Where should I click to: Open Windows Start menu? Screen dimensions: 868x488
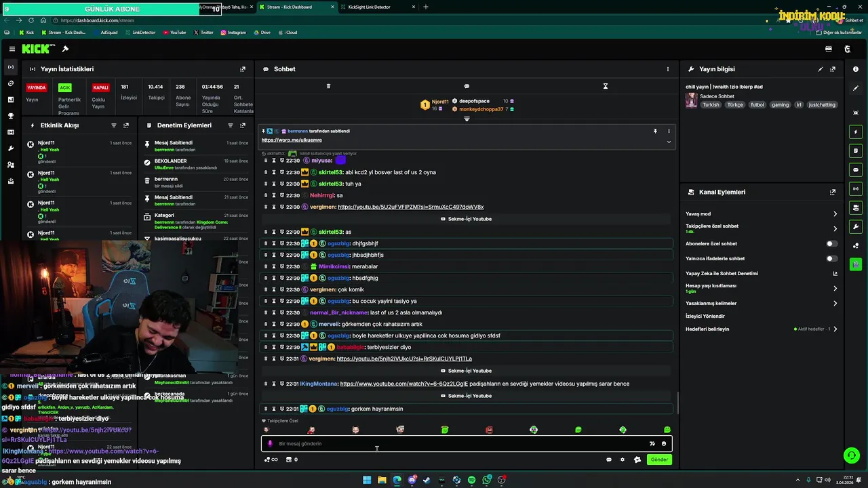pyautogui.click(x=367, y=480)
